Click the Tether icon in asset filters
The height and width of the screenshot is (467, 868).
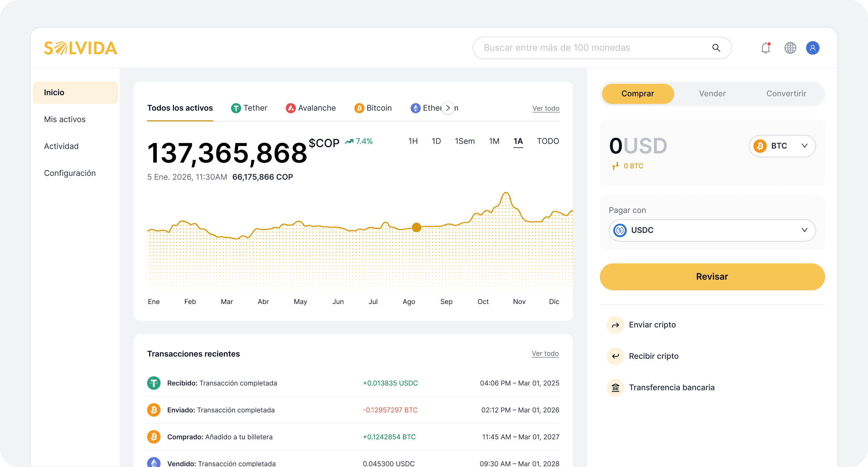point(237,108)
